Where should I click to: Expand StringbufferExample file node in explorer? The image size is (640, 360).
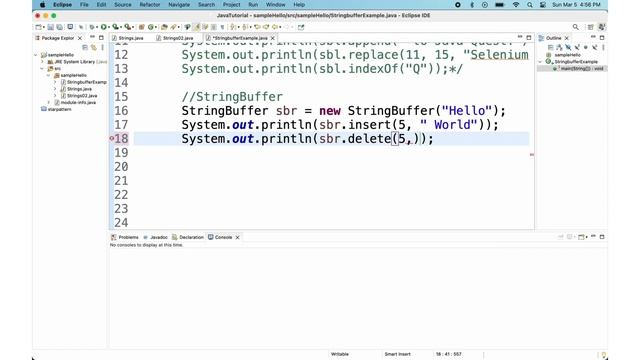55,82
